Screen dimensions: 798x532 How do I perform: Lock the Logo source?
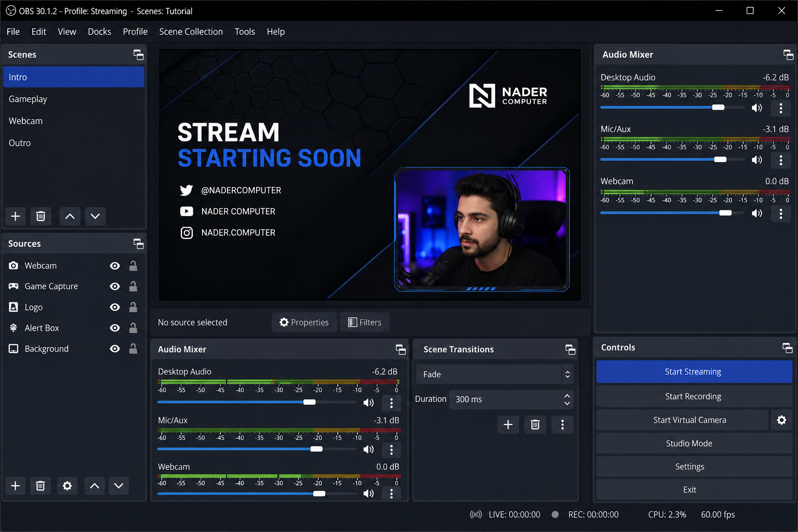click(x=133, y=307)
